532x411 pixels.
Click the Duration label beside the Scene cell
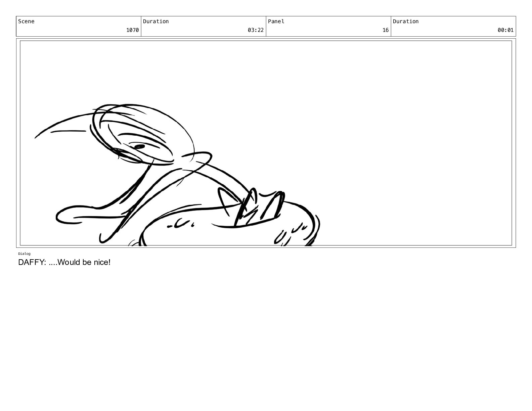click(x=156, y=21)
